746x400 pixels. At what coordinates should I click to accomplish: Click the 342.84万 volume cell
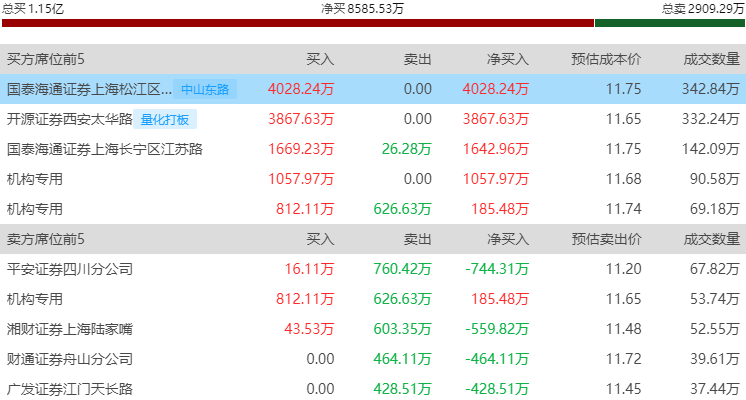711,89
